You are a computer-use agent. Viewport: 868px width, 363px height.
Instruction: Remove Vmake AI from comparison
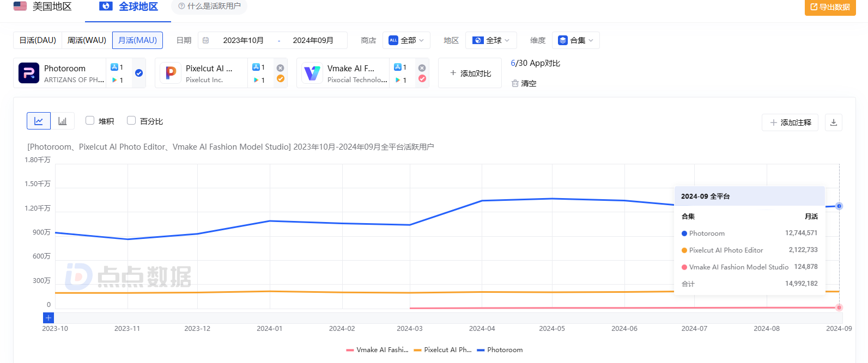pos(422,68)
